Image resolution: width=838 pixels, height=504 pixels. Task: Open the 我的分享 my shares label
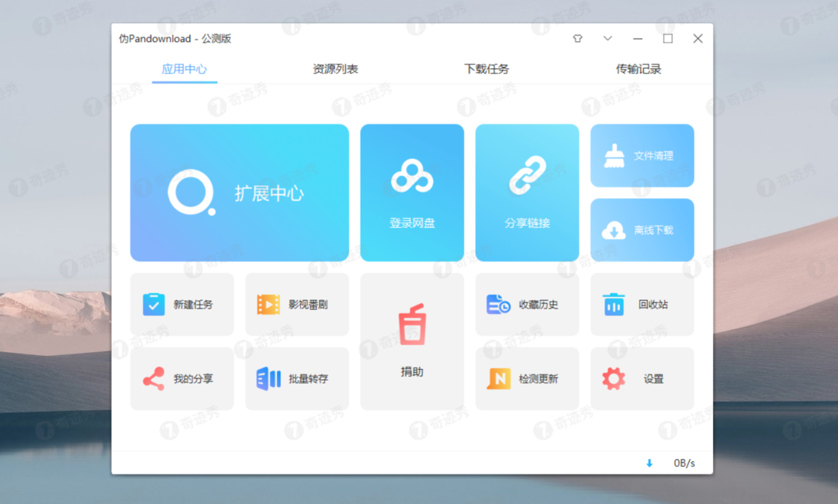point(193,378)
